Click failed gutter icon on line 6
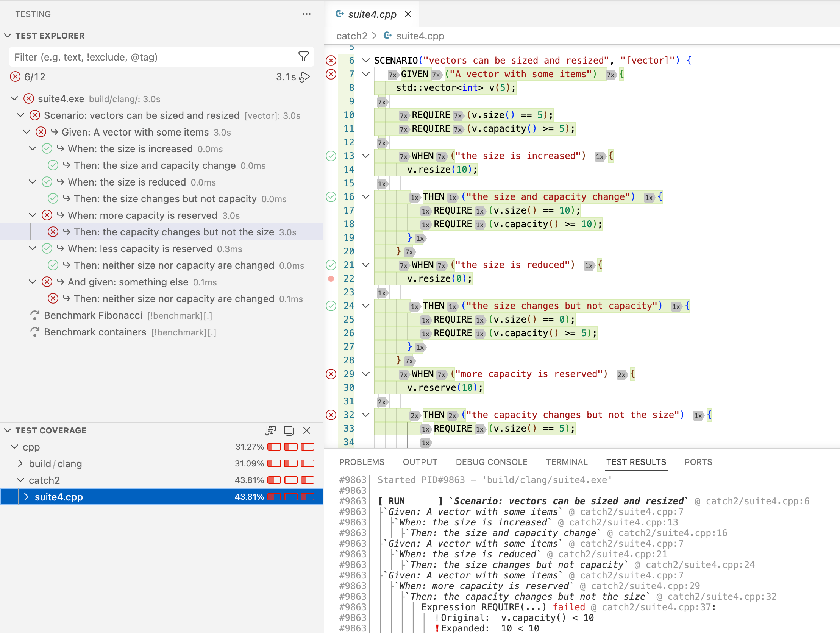The image size is (840, 633). click(331, 60)
